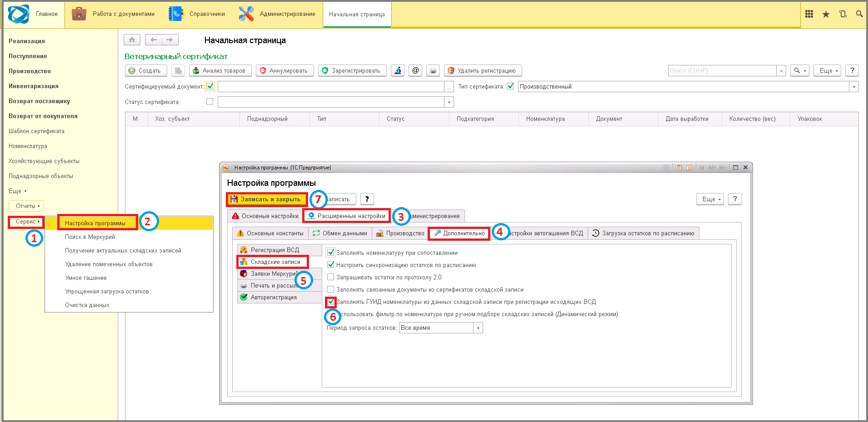Click the home icon button
Screen dimensions: 868x422
pos(132,40)
